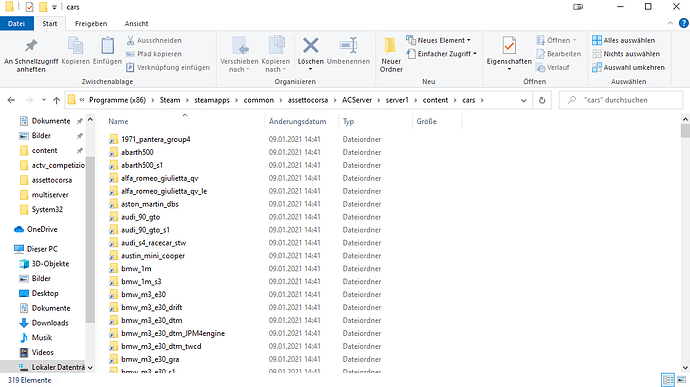The width and height of the screenshot is (690, 387).
Task: Select the 1971_pantera_group4 folder
Action: 156,140
